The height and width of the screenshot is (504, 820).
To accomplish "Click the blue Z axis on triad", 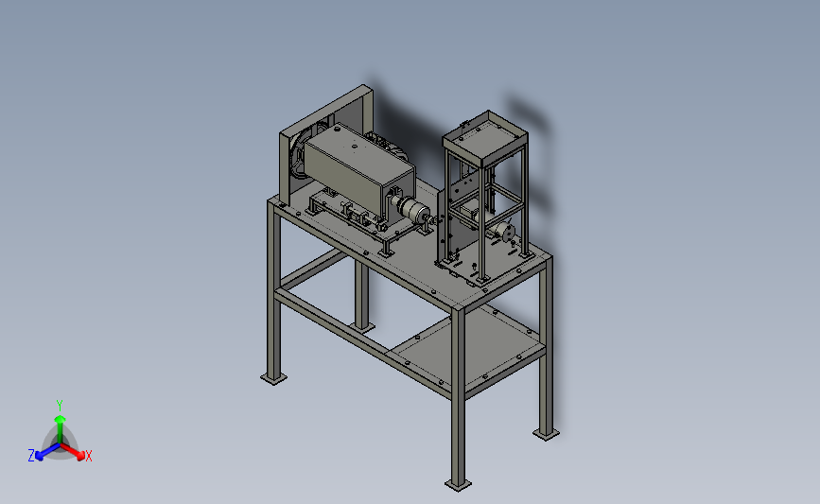I will point(47,452).
